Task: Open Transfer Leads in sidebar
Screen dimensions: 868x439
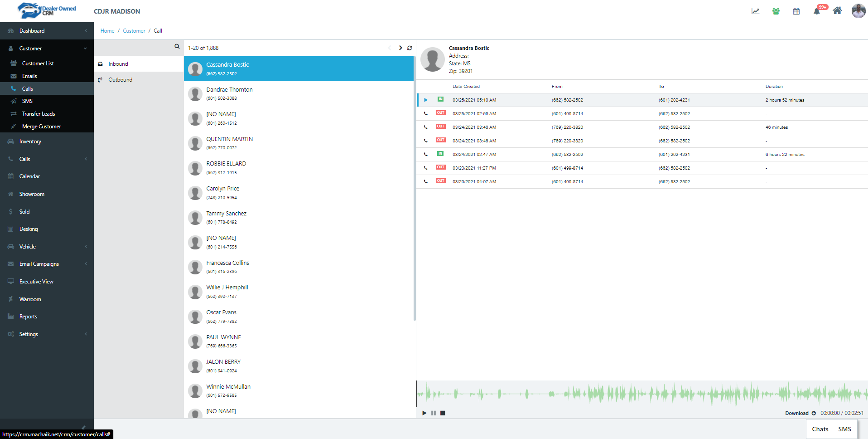Action: 39,114
